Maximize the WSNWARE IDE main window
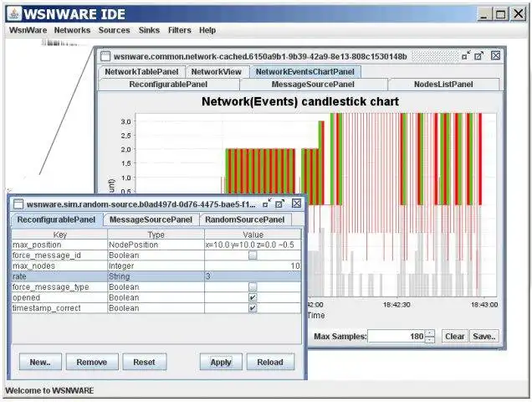532x402 pixels. (500, 14)
